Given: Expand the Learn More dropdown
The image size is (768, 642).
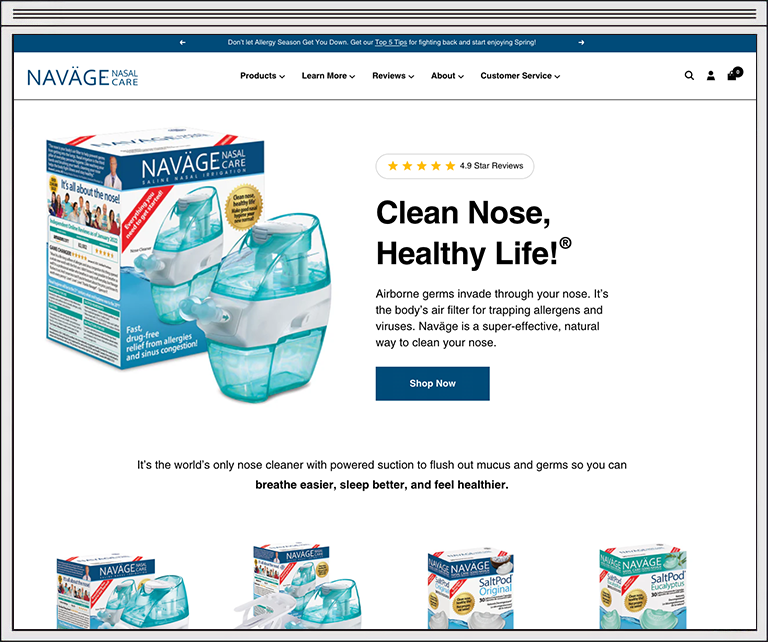Looking at the screenshot, I should (328, 76).
